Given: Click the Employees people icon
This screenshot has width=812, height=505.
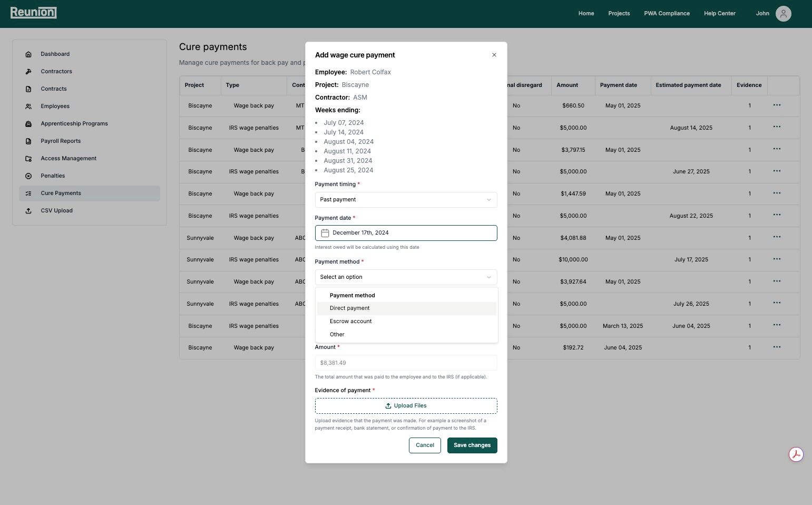Looking at the screenshot, I should pyautogui.click(x=29, y=106).
